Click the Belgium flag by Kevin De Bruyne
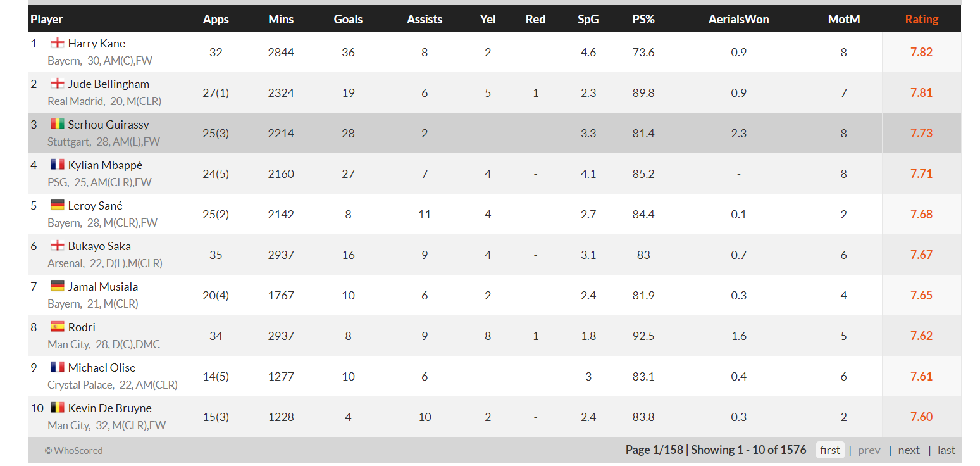 pyautogui.click(x=58, y=408)
